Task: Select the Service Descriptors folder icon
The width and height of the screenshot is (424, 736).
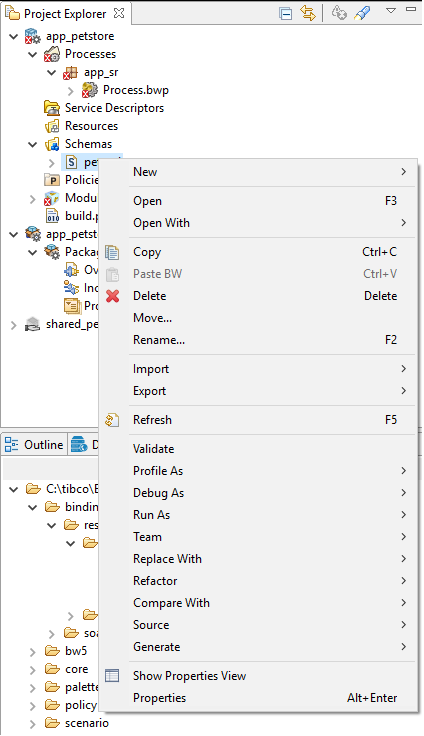Action: 52,108
